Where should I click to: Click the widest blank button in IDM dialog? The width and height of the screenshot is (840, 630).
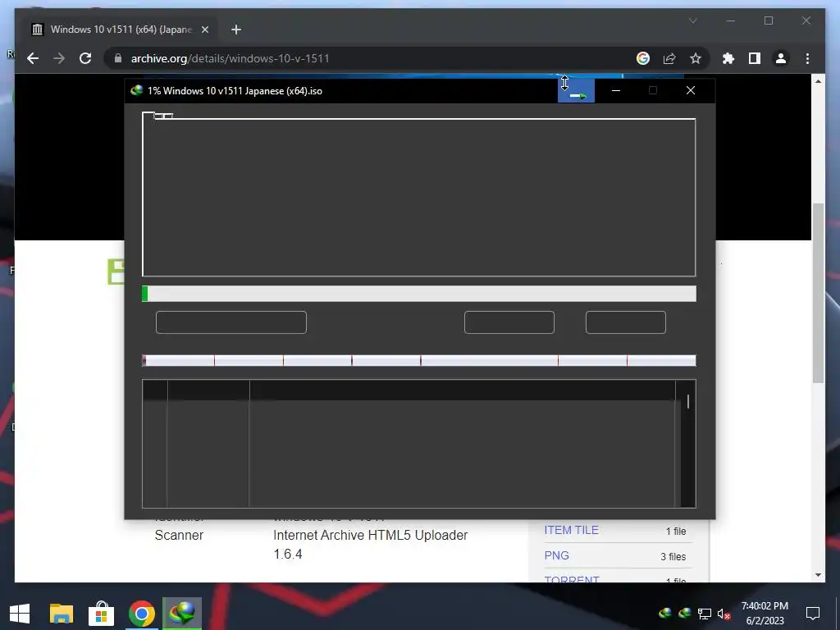tap(231, 322)
